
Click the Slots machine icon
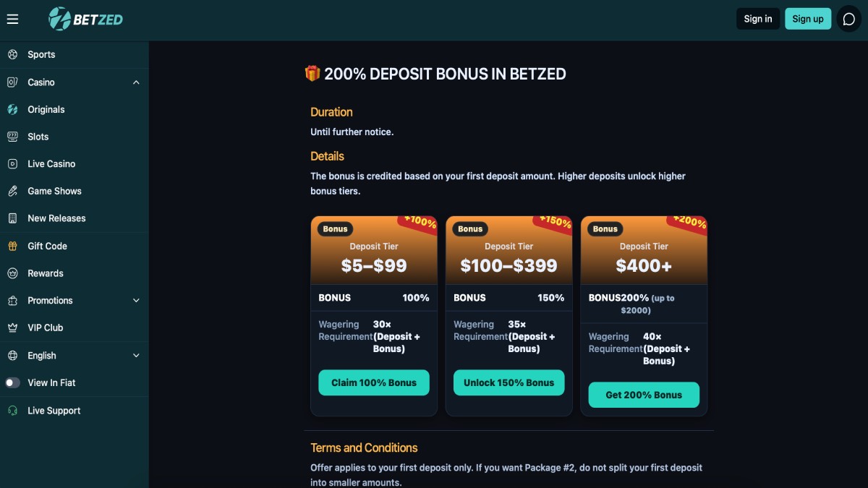pyautogui.click(x=12, y=137)
